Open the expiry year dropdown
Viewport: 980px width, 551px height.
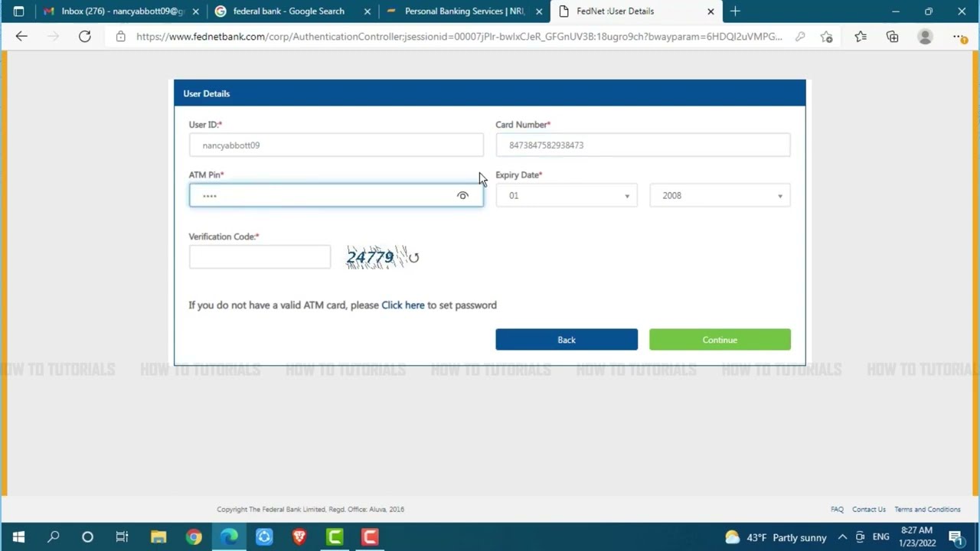pos(720,196)
